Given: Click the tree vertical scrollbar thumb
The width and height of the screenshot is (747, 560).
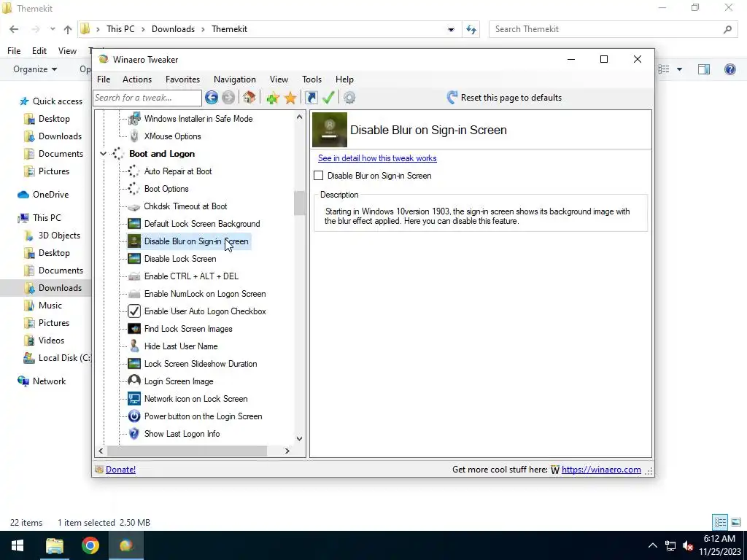Looking at the screenshot, I should pos(299,203).
